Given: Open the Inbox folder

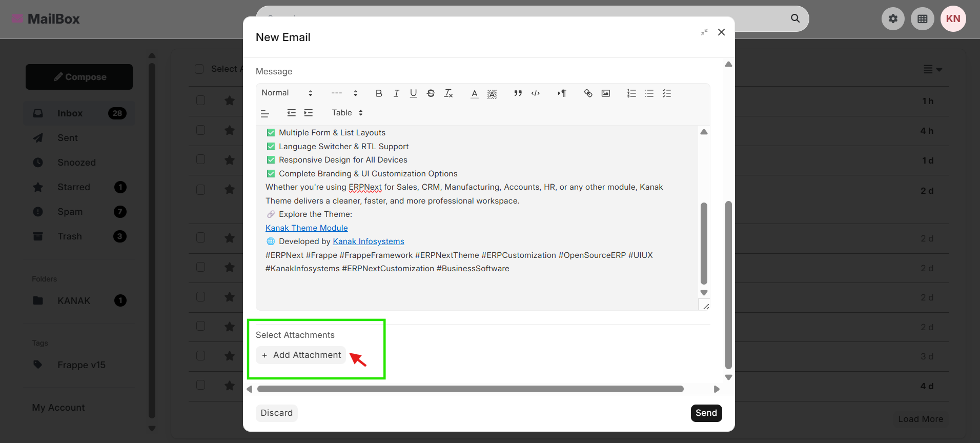Looking at the screenshot, I should [79, 113].
